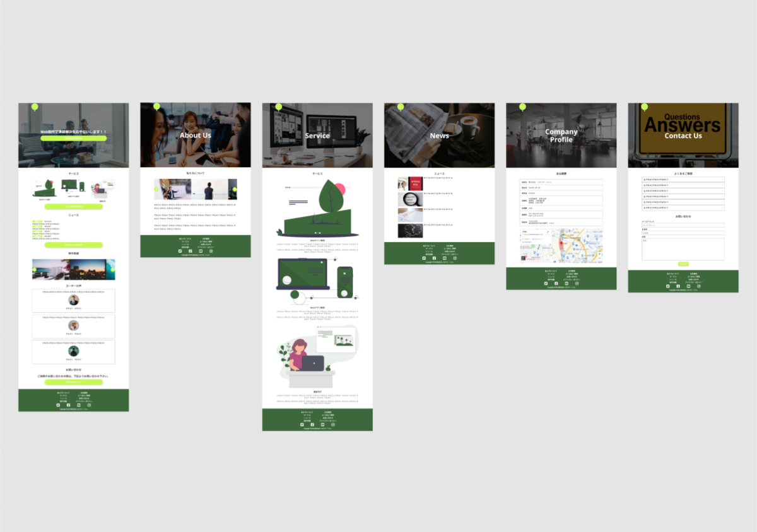Expand the last FAQ question on Contact Us page
Viewport: 757px width, 532px height.
pos(683,207)
